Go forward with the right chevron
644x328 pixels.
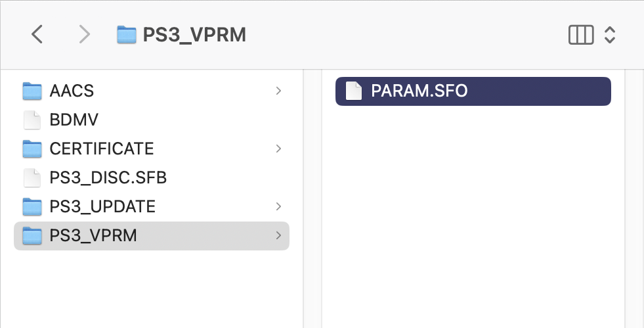pos(84,34)
